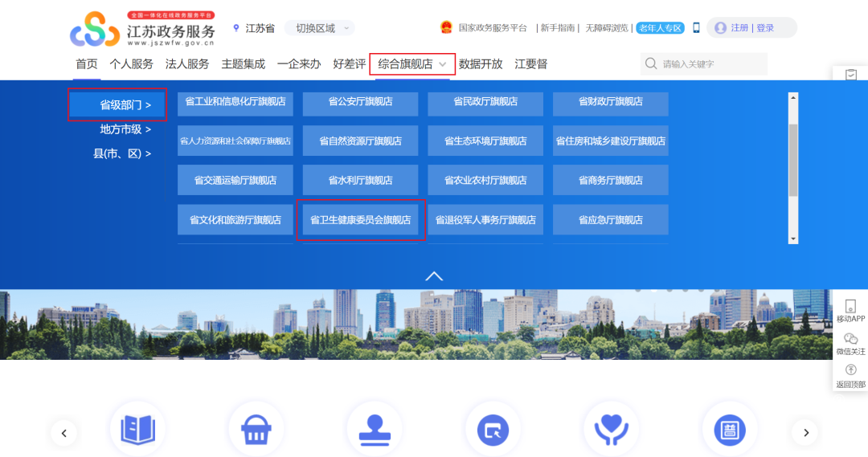This screenshot has width=868, height=457.
Task: Open 省民政厅旗舰店
Action: tap(485, 104)
